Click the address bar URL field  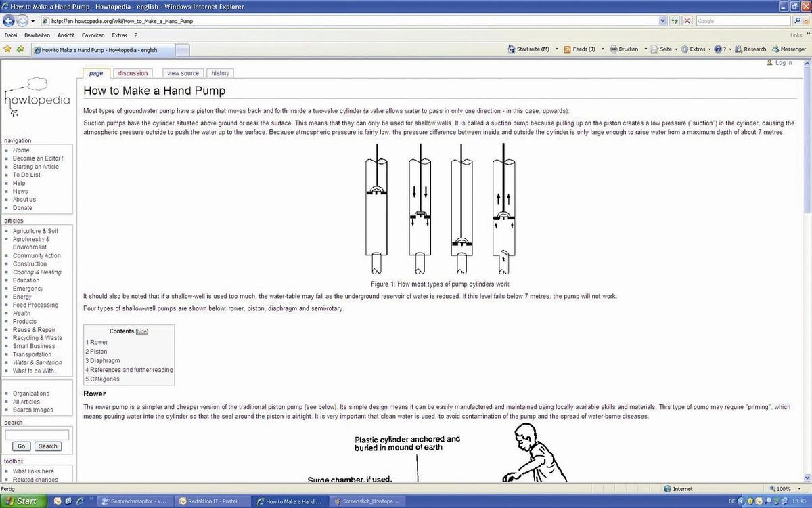pyautogui.click(x=355, y=21)
